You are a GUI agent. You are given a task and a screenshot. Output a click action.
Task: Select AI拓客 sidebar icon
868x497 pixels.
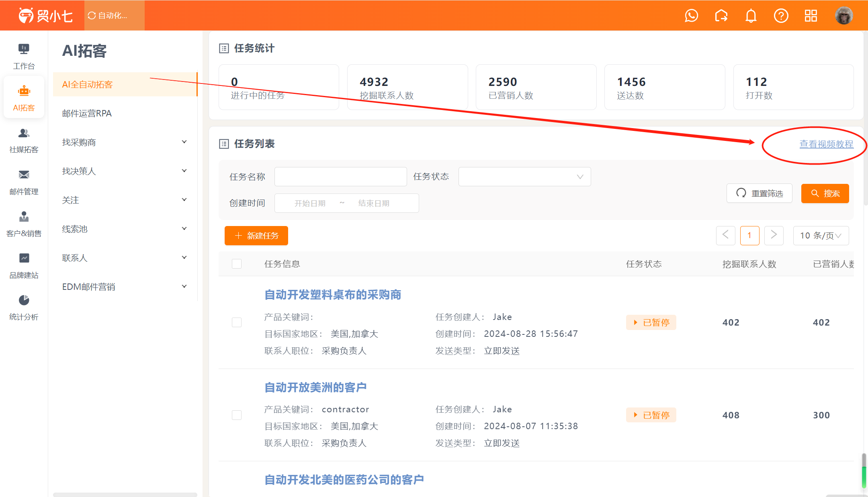click(24, 98)
